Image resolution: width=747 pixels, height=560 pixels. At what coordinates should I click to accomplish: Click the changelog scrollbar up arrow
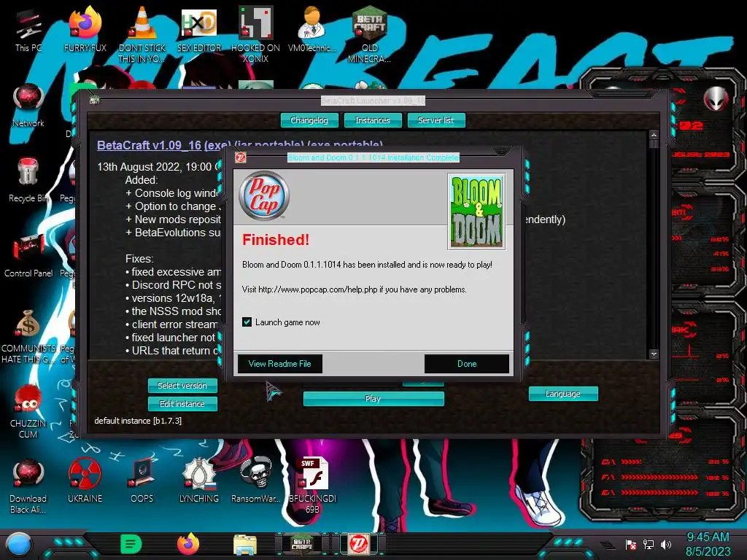point(654,135)
